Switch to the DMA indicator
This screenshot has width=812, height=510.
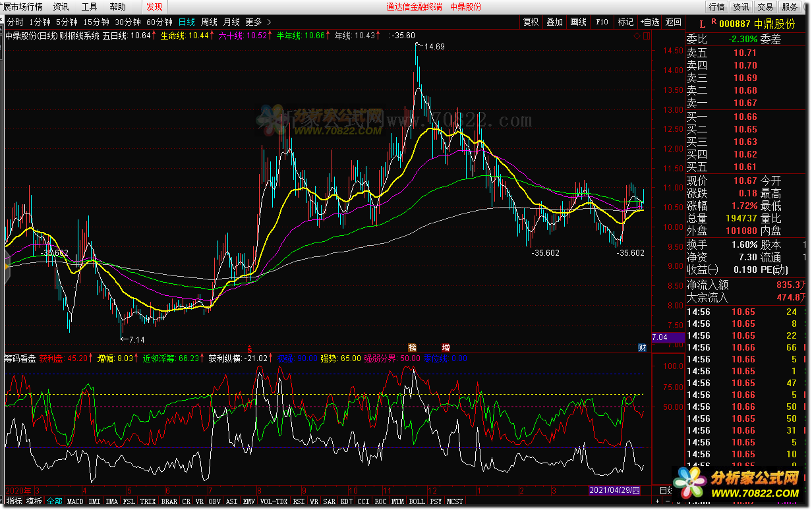[x=112, y=501]
